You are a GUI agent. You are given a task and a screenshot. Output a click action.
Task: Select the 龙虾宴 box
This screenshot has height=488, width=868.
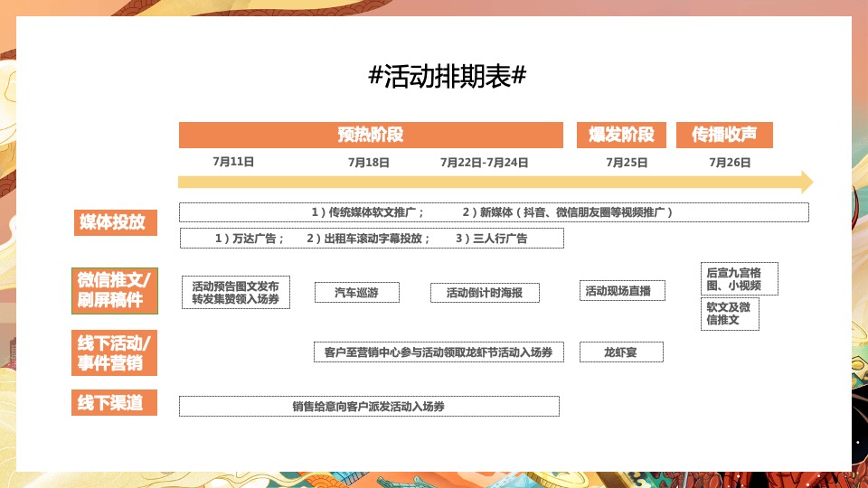622,352
